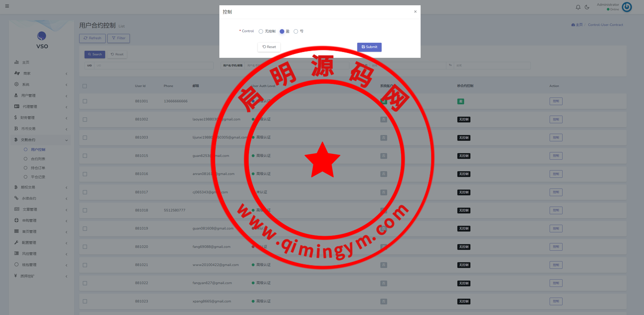The image size is (644, 315).
Task: Click the 主页 dashboard chart icon
Action: [x=17, y=62]
